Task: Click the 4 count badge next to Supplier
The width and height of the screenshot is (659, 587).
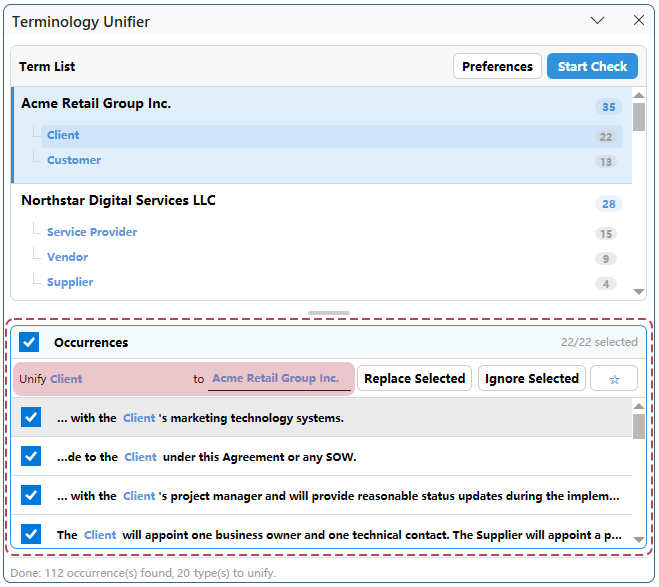Action: [x=606, y=284]
